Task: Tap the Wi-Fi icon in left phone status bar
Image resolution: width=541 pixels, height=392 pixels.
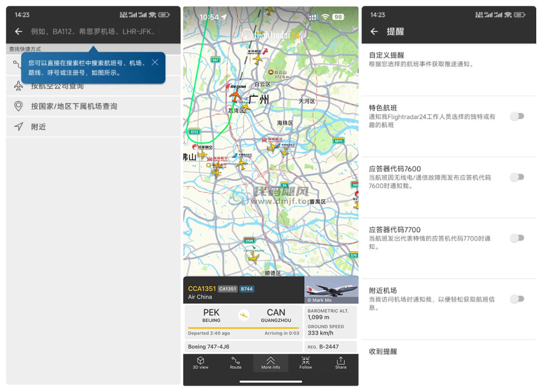Action: 152,15
